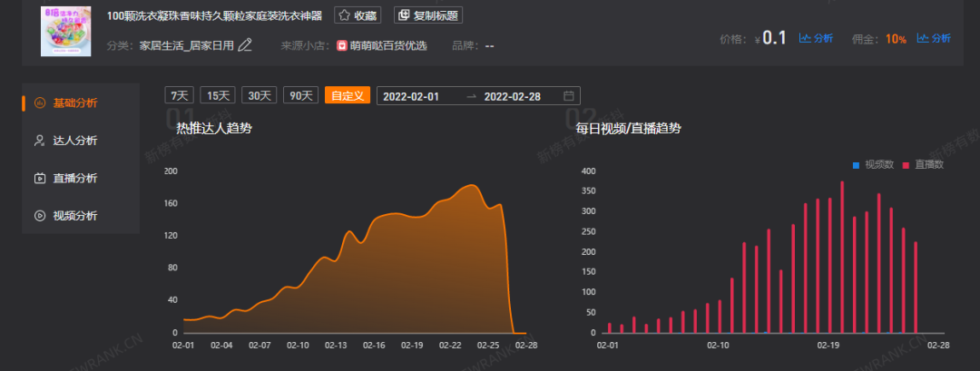
Task: Click the start date 2022-02-01 field
Action: (411, 96)
